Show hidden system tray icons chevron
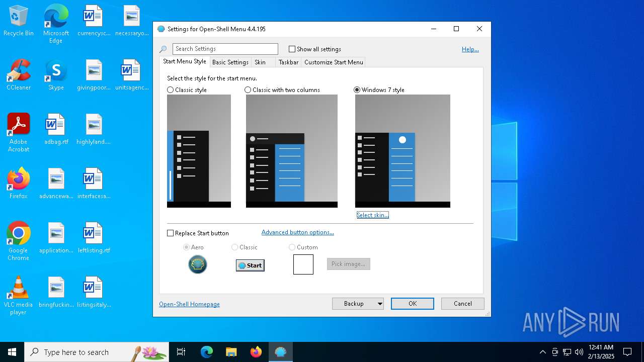This screenshot has height=362, width=644. [x=542, y=352]
